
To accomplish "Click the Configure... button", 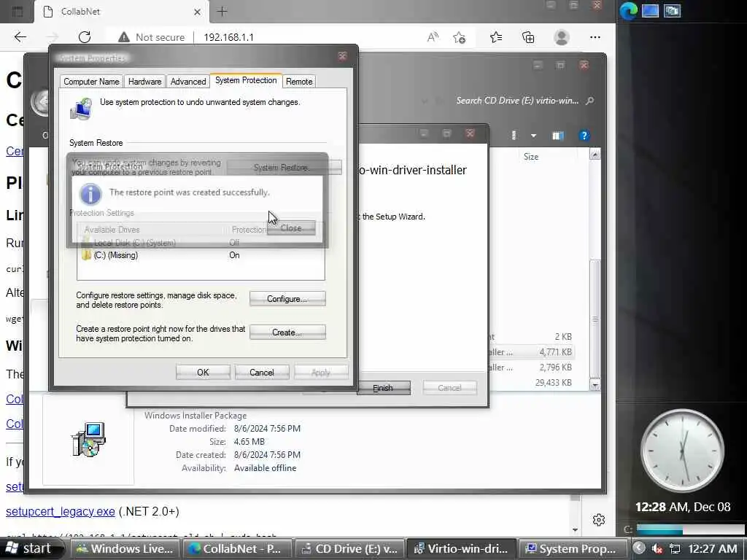I will tap(287, 298).
